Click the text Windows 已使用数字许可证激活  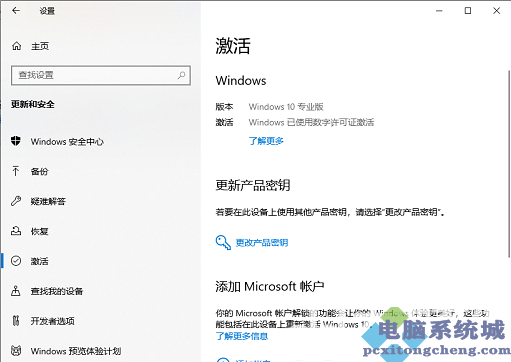(x=311, y=122)
